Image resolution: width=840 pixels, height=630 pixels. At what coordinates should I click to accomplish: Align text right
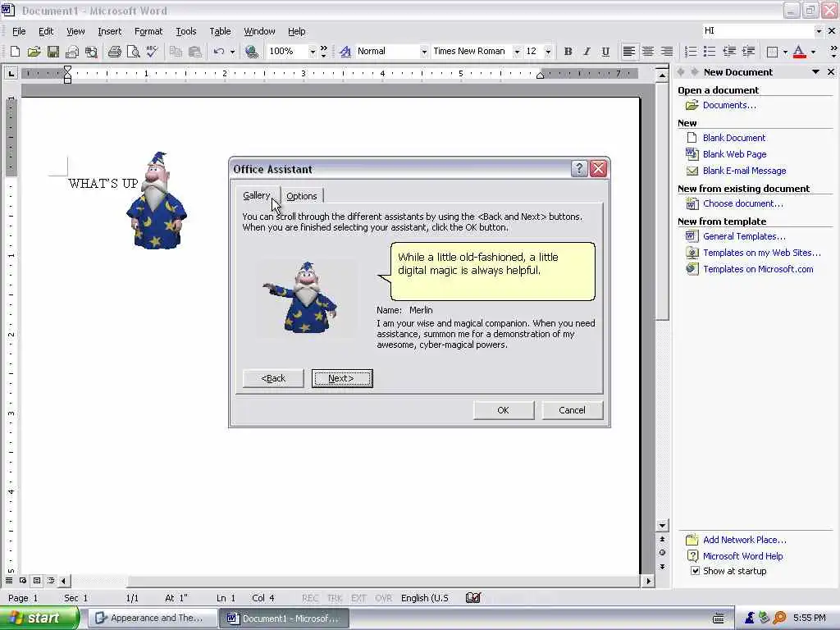click(666, 52)
